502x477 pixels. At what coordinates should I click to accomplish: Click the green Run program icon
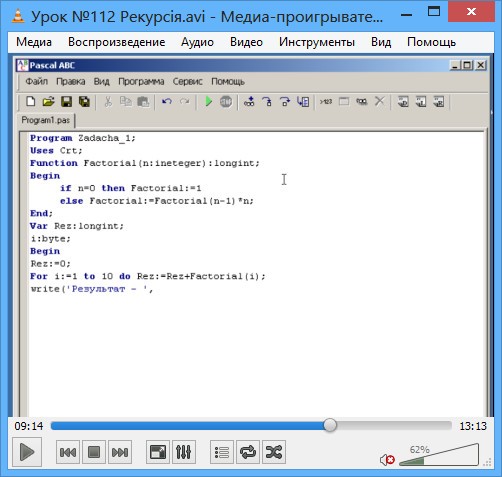[x=209, y=101]
